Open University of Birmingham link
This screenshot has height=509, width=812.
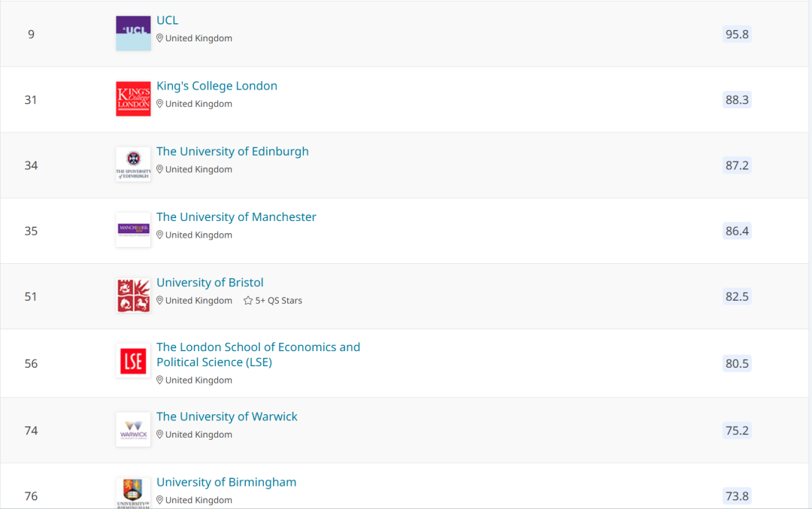tap(226, 482)
